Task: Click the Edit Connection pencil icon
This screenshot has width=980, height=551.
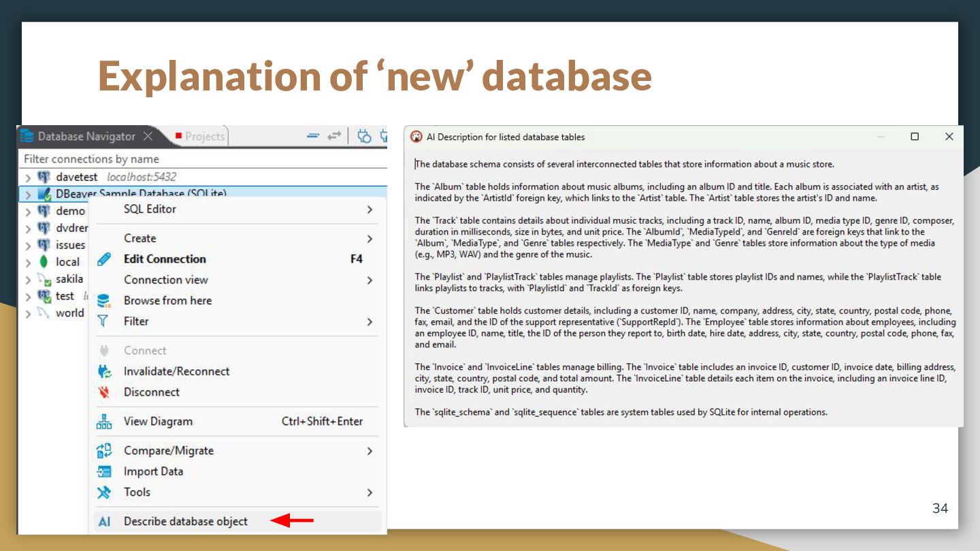Action: pyautogui.click(x=104, y=259)
